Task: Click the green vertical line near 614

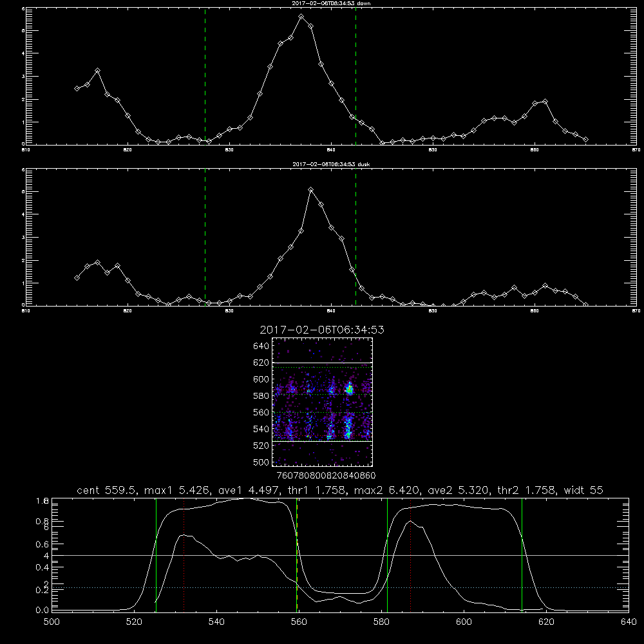Action: pos(522,555)
